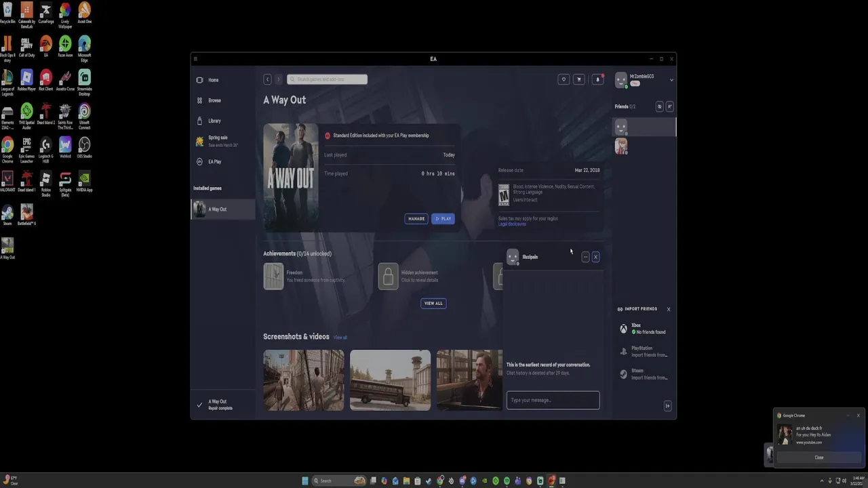
Task: Click VIEW ALL achievements button
Action: [433, 303]
